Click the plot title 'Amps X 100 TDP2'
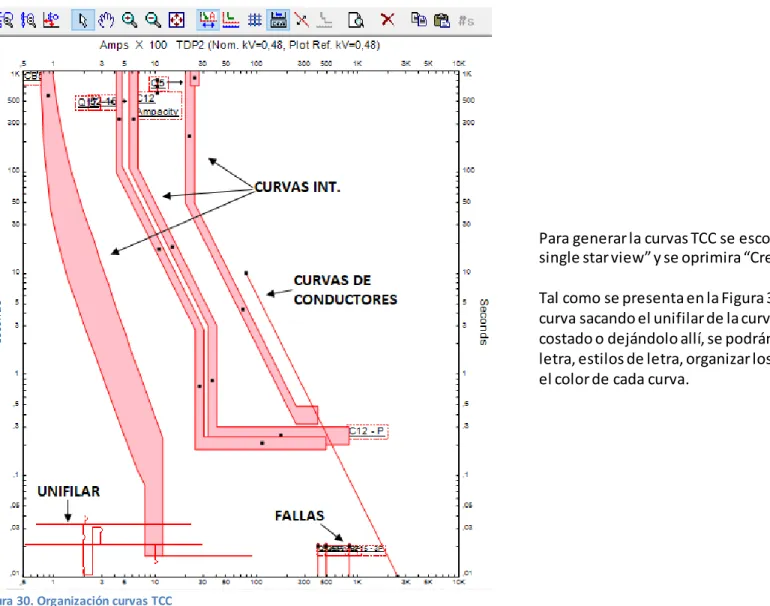 pyautogui.click(x=240, y=45)
